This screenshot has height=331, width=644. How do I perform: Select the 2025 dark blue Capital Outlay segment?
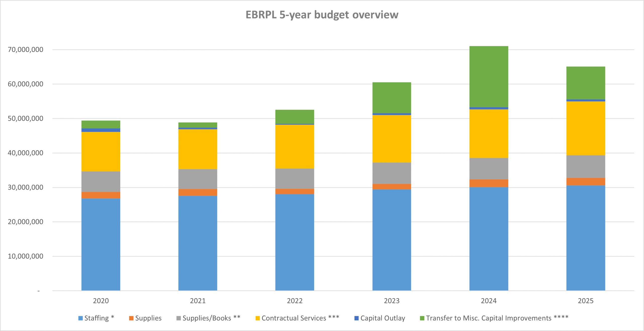(x=586, y=100)
